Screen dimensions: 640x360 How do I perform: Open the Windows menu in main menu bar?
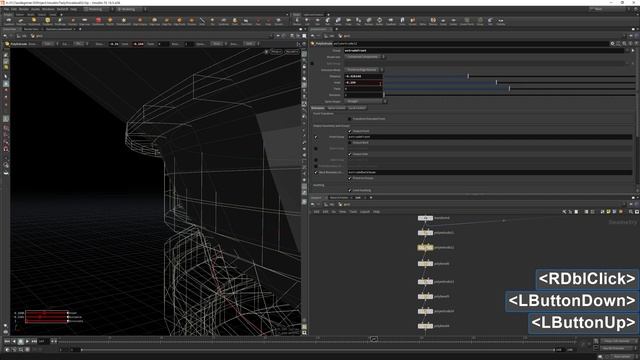coord(48,9)
